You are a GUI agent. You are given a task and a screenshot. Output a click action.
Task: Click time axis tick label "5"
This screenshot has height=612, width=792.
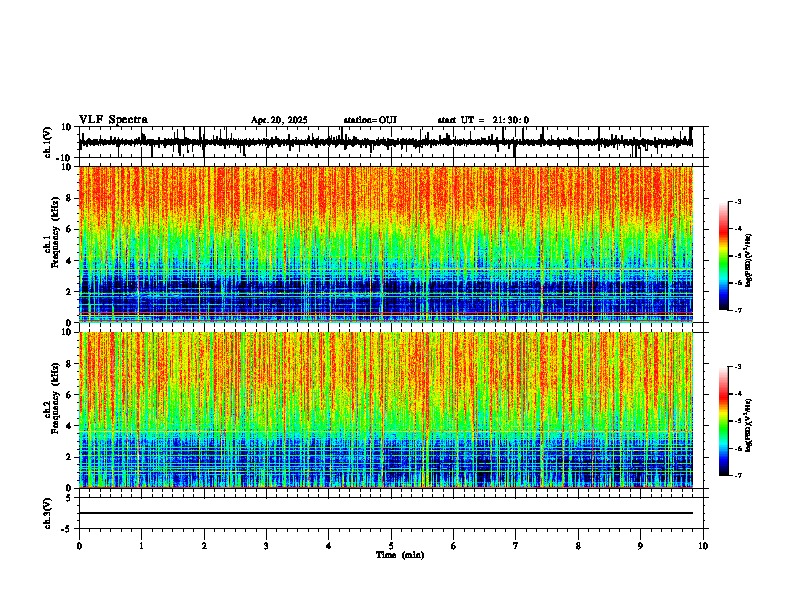tap(391, 546)
